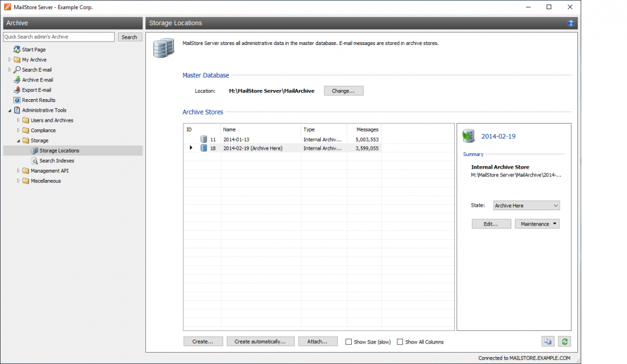The image size is (627, 364).
Task: Click the help question mark icon
Action: point(571,23)
